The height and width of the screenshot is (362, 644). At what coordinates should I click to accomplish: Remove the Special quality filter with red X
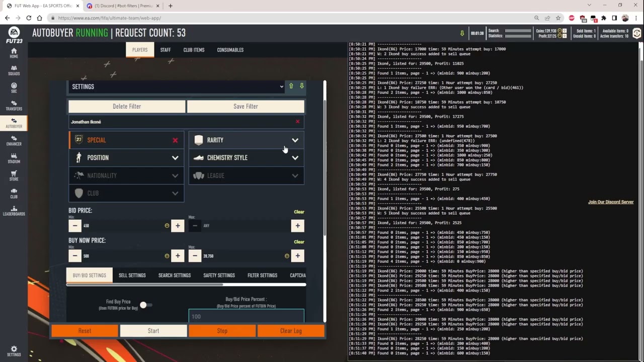(x=175, y=140)
